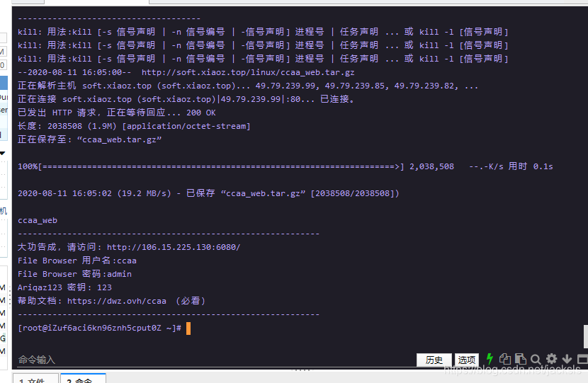Viewport: 588px width, 383px height.
Task: Open the magnifier search icon
Action: (536, 360)
